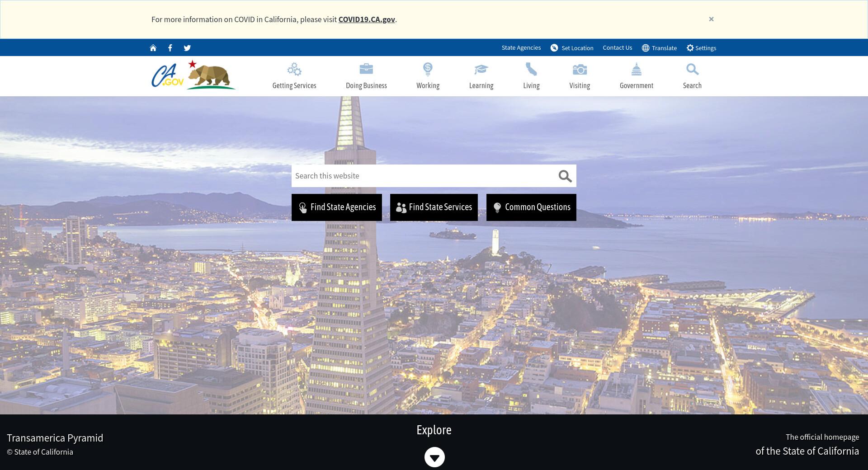This screenshot has width=868, height=470.
Task: Click the Set Location compass icon
Action: pyautogui.click(x=554, y=48)
